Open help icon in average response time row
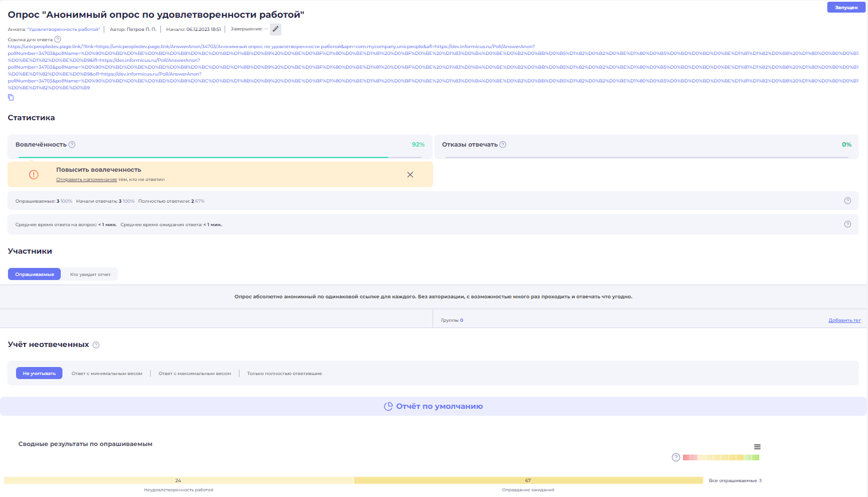Image resolution: width=868 pixels, height=497 pixels. tap(847, 224)
